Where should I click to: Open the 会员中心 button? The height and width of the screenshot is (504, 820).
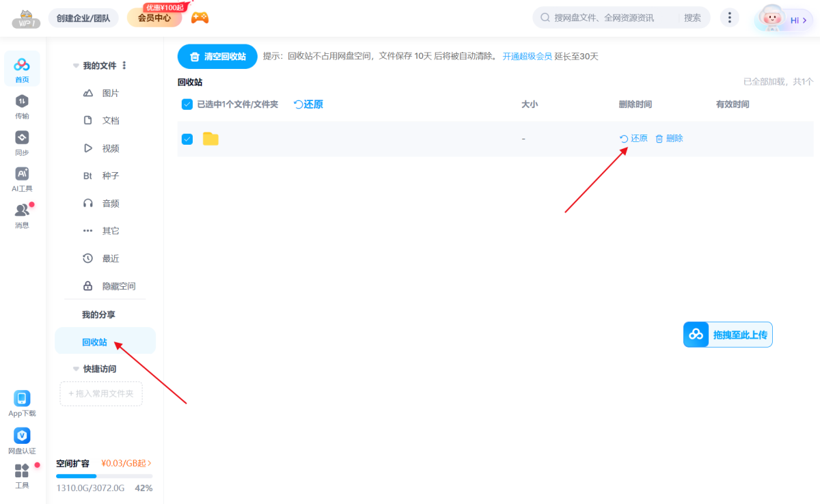154,18
